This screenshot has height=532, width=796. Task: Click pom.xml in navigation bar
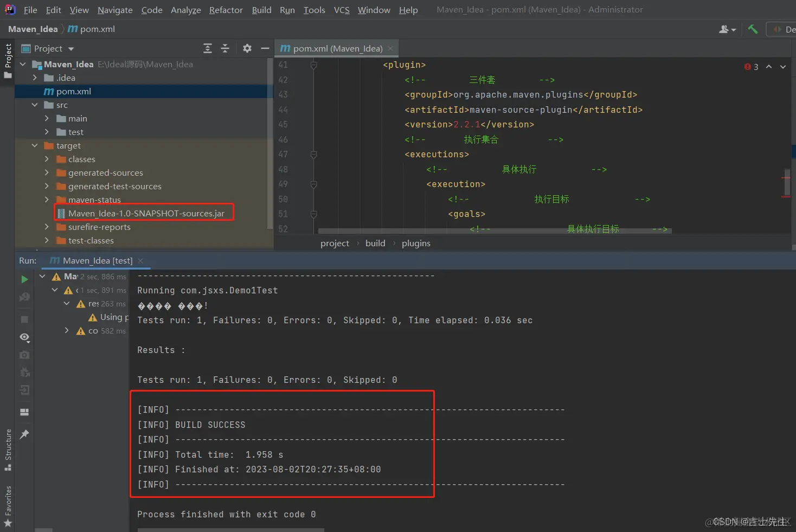(x=92, y=29)
